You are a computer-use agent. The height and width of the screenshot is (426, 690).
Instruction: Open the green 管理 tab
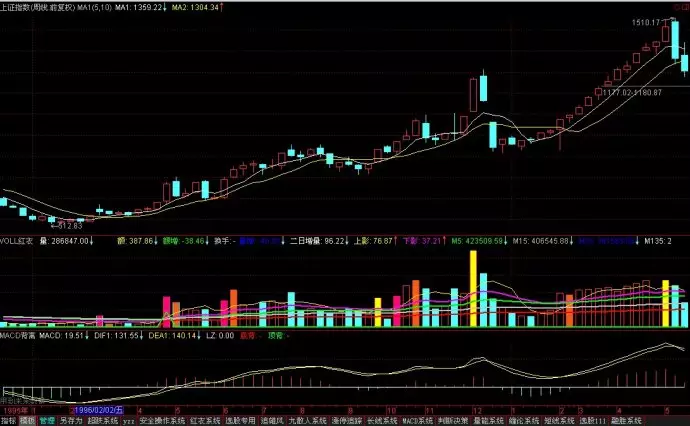point(47,421)
